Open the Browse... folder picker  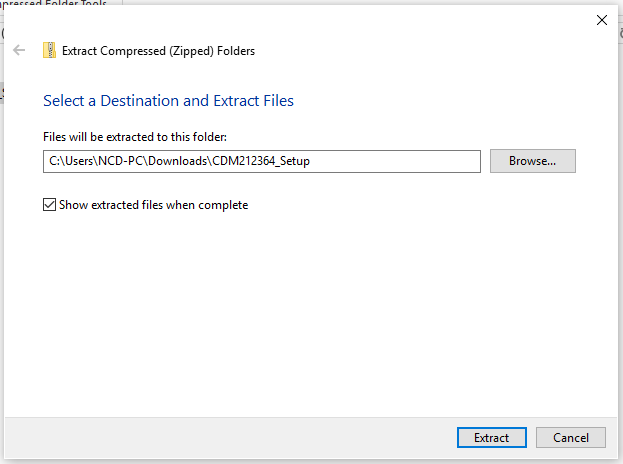pyautogui.click(x=532, y=161)
